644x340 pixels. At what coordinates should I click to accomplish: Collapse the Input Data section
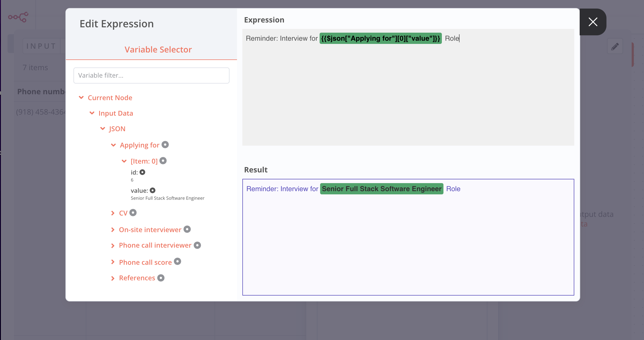(x=92, y=113)
